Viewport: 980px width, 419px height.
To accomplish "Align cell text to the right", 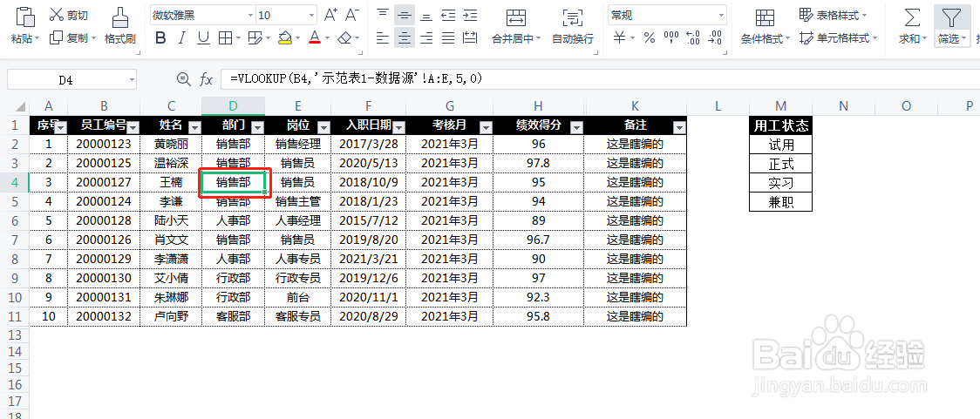I will tap(426, 38).
